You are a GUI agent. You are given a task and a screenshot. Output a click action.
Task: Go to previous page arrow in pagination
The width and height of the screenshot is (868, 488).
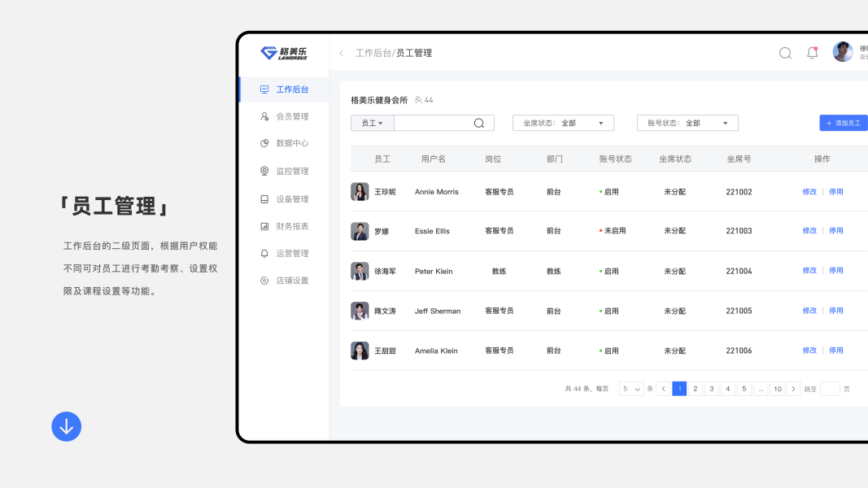click(x=663, y=389)
